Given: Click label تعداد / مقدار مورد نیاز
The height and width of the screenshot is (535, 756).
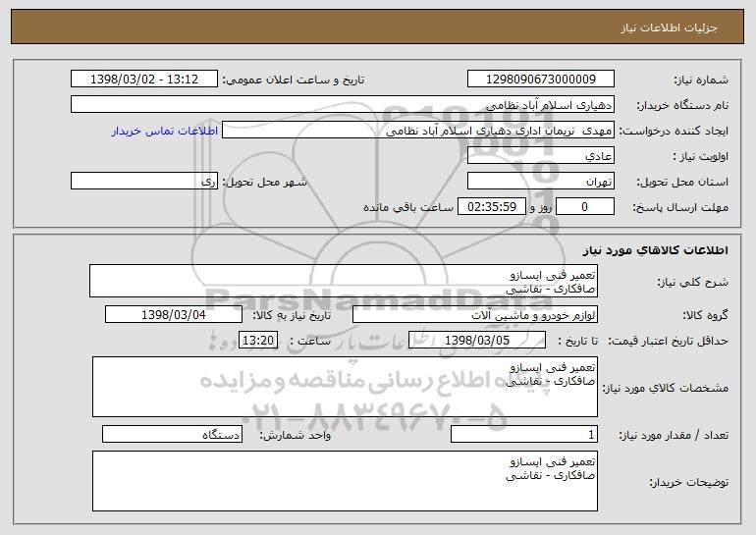Looking at the screenshot, I should pyautogui.click(x=674, y=436).
